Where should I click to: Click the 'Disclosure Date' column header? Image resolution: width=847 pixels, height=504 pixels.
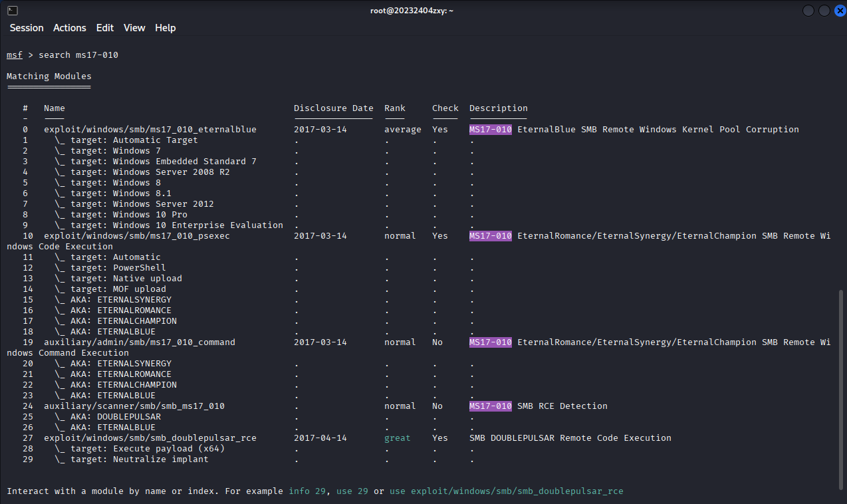[x=334, y=108]
